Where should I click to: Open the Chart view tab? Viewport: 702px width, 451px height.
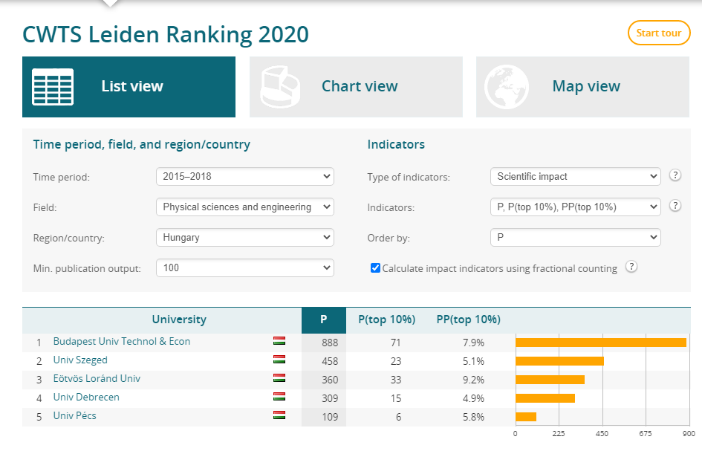356,86
